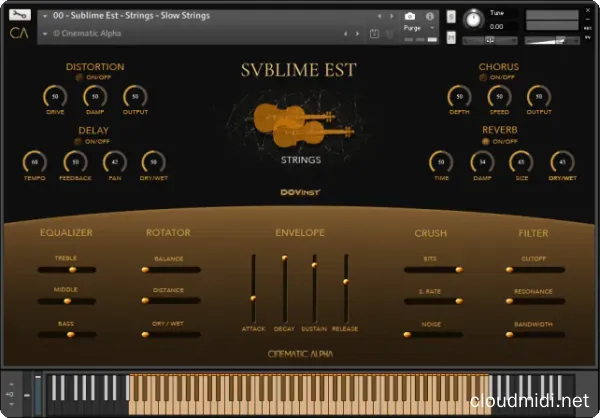The width and height of the screenshot is (600, 418).
Task: Click the save snapshot floppy icon
Action: click(374, 34)
